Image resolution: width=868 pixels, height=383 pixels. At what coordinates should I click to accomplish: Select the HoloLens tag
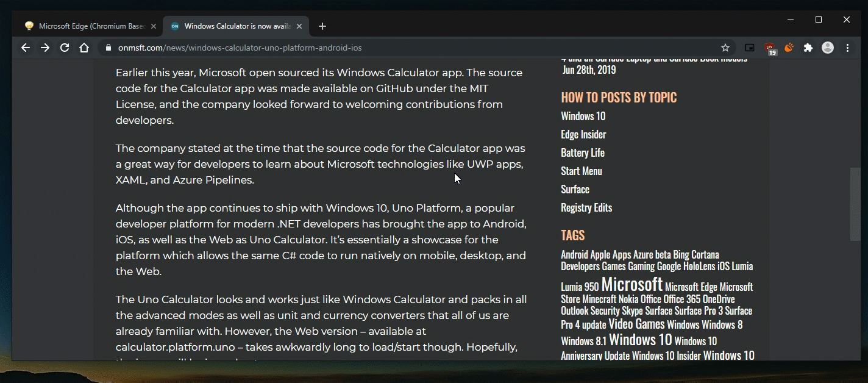699,266
